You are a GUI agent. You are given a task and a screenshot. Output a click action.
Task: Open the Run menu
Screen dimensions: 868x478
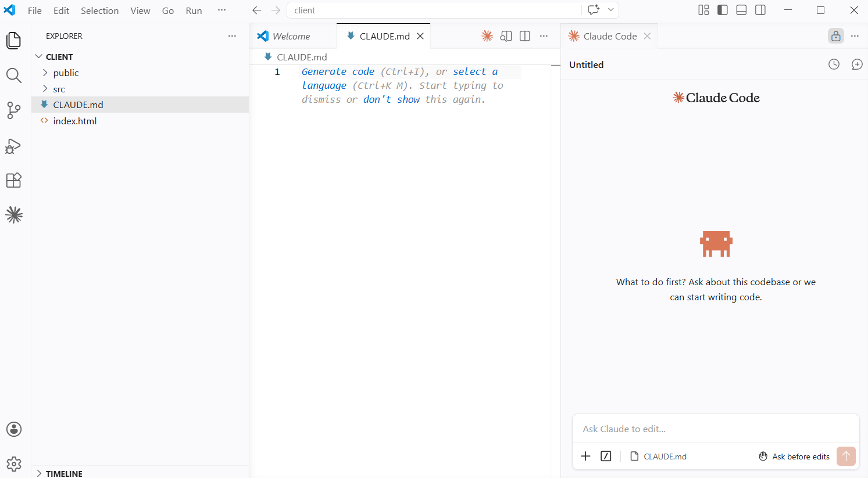click(x=194, y=10)
